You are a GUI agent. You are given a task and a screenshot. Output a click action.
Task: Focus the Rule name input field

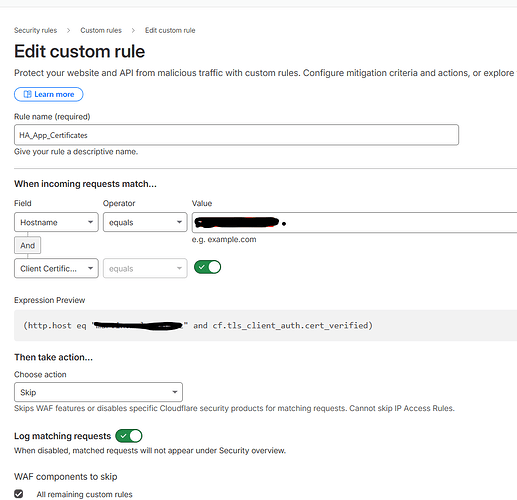click(x=236, y=135)
